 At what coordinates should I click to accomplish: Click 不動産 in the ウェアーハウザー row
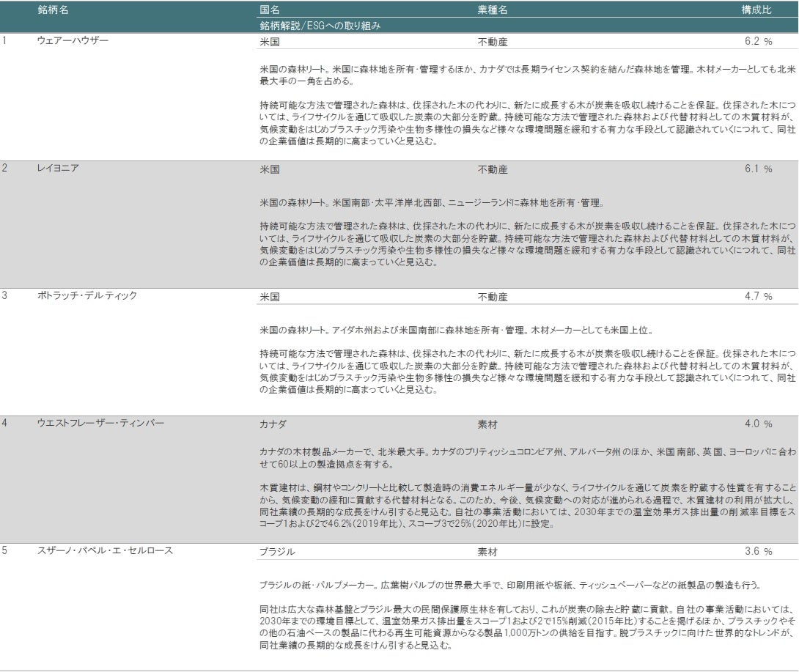tap(492, 42)
